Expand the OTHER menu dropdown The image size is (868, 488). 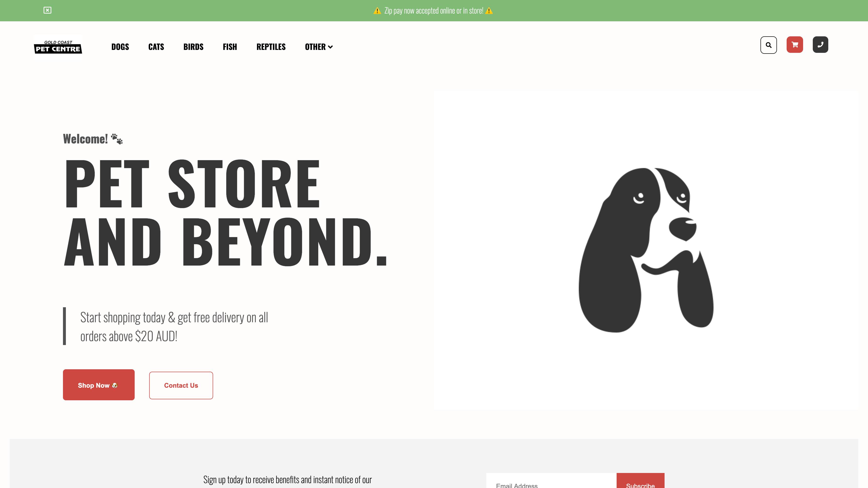click(x=319, y=47)
